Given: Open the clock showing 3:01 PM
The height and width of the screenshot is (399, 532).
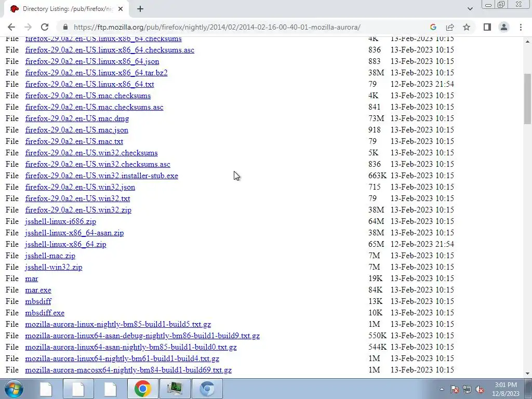Looking at the screenshot, I should (x=506, y=389).
